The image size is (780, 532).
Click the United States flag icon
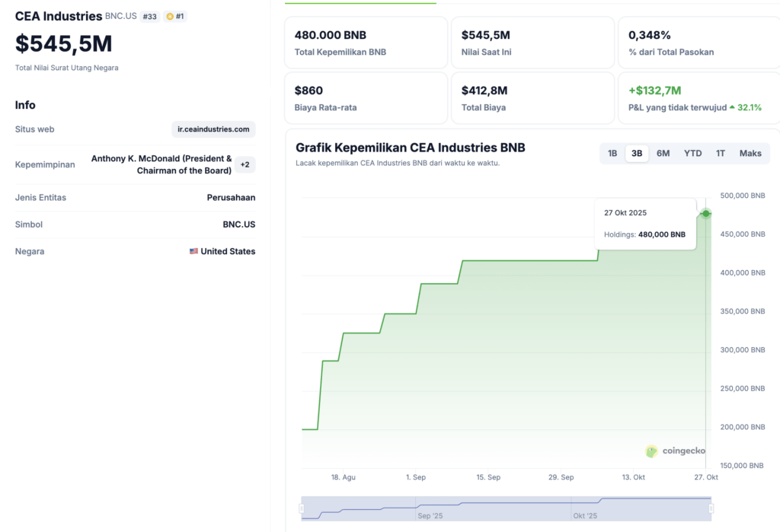(193, 251)
